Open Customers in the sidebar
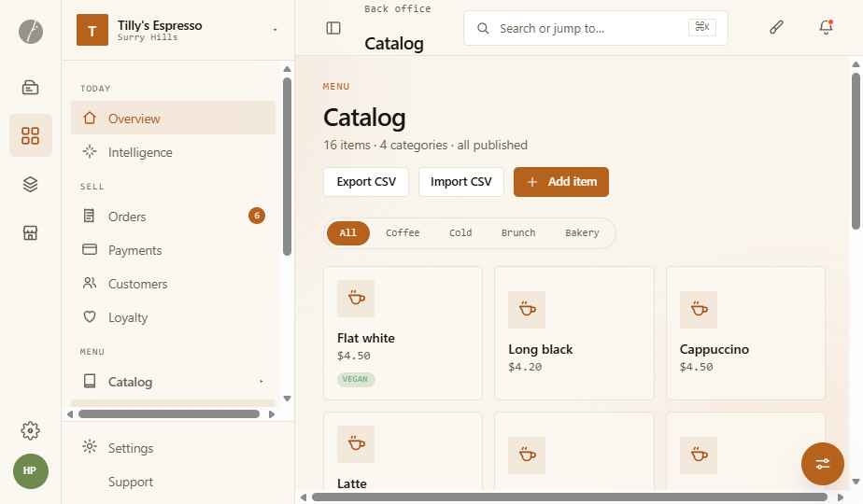This screenshot has height=504, width=863. pos(174,284)
